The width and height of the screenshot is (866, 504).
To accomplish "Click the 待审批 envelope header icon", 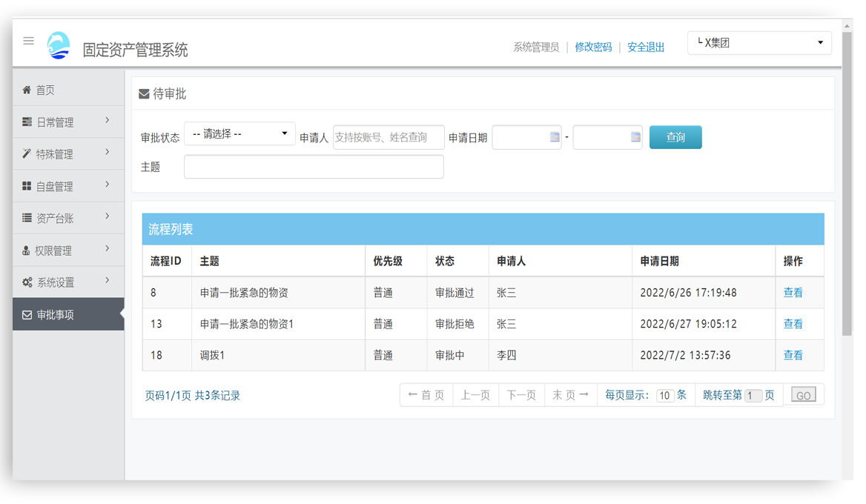I will [x=144, y=92].
